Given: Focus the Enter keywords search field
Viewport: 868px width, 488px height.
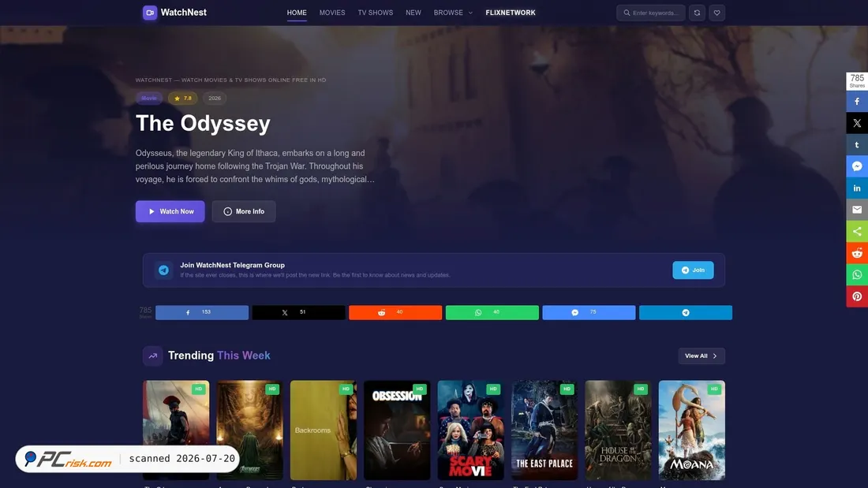Looking at the screenshot, I should [651, 13].
